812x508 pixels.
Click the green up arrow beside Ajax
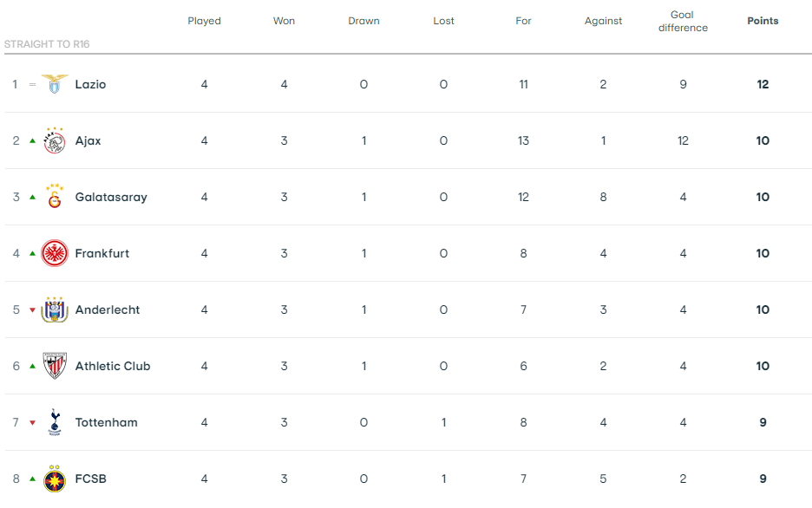tap(33, 140)
